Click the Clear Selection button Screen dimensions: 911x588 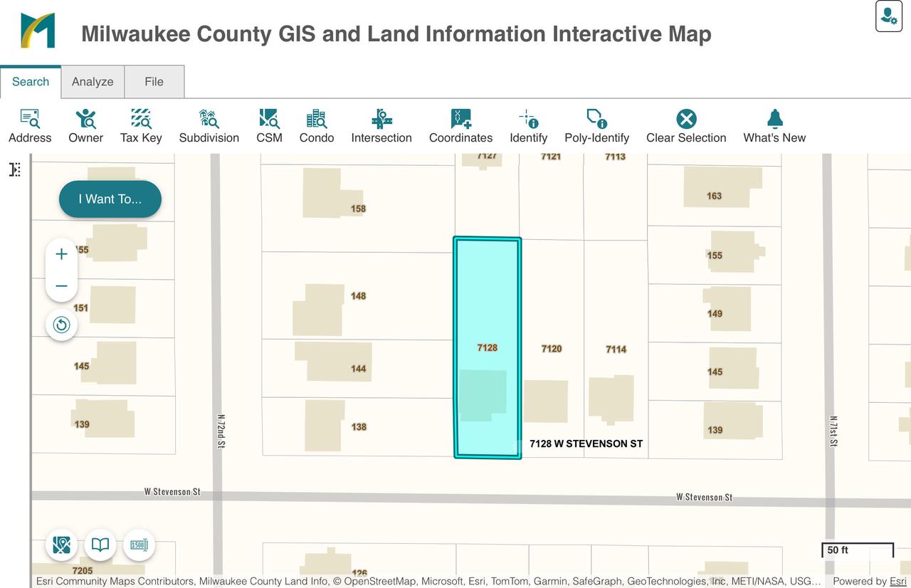click(686, 127)
